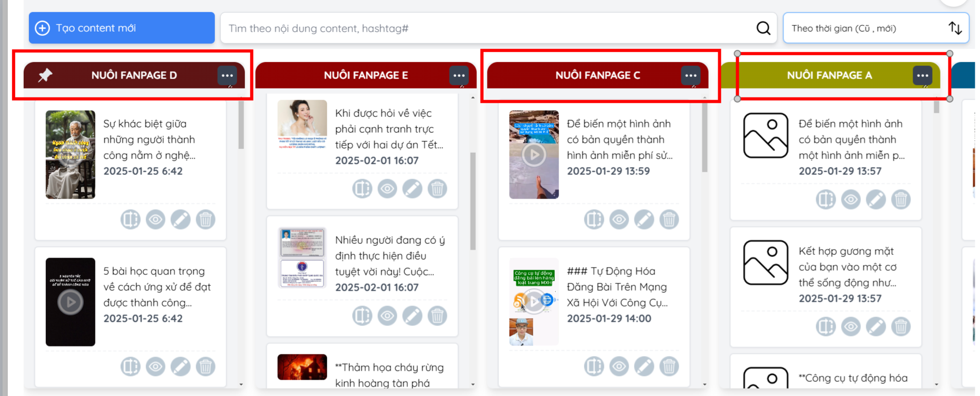The height and width of the screenshot is (396, 980).
Task: Click the search magnifier icon
Action: tap(763, 28)
